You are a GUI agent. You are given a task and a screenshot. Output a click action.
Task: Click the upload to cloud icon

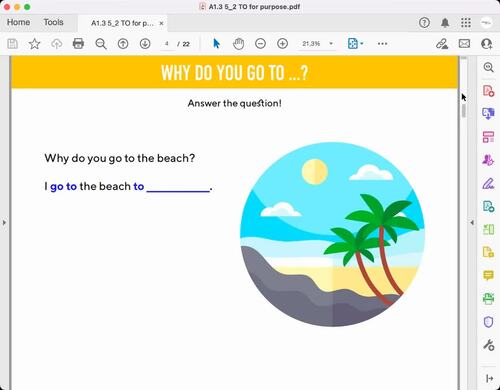point(57,44)
